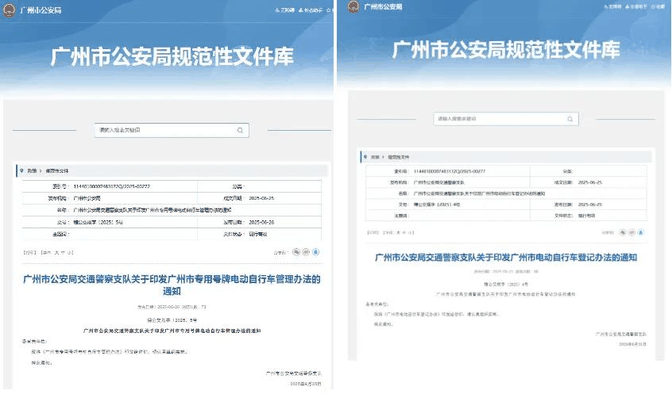Click the title about 专用号牌电动自行车管理办法

pos(171,285)
